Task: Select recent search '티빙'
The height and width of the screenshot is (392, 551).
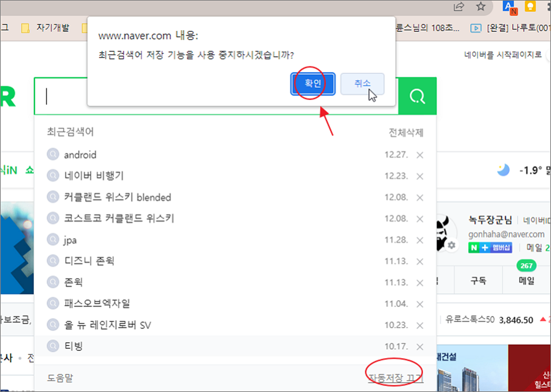Action: pos(73,346)
